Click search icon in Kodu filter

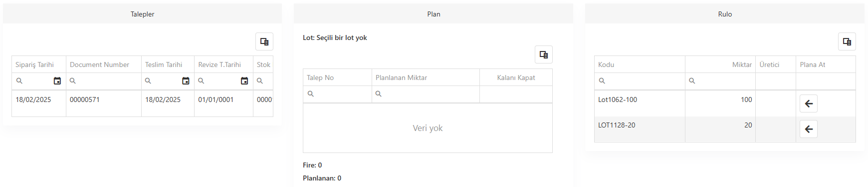602,81
